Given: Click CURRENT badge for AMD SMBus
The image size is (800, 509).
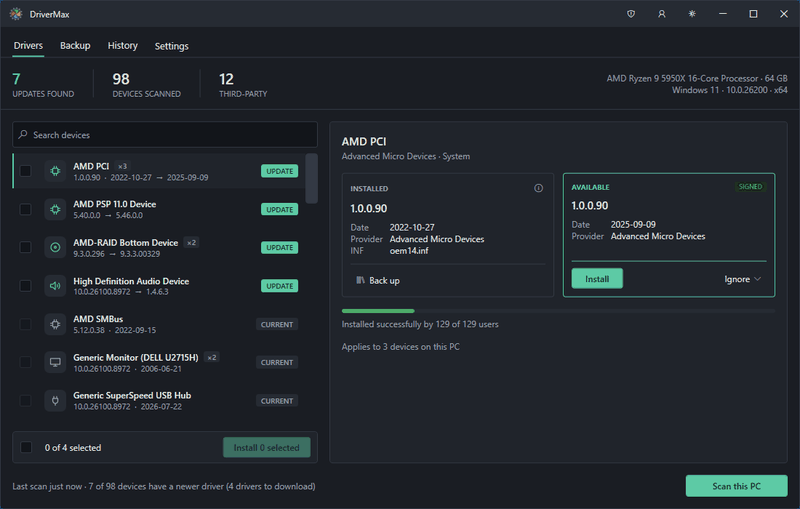Looking at the screenshot, I should point(277,324).
